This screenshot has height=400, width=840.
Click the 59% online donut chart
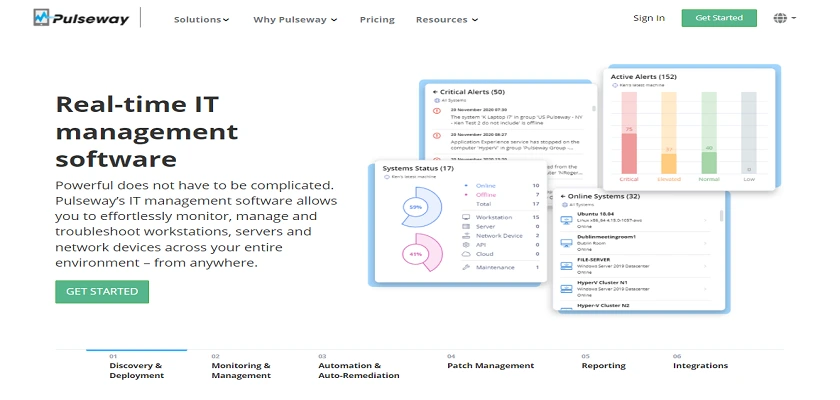[x=422, y=207]
